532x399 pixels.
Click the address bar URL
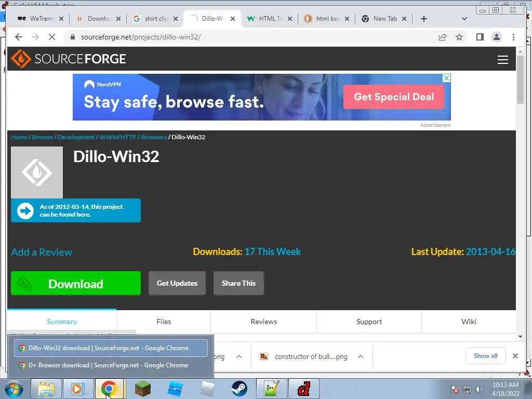click(140, 37)
